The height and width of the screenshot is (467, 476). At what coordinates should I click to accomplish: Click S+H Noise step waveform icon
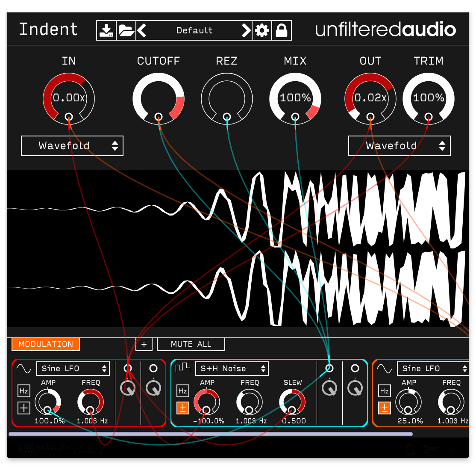point(183,368)
